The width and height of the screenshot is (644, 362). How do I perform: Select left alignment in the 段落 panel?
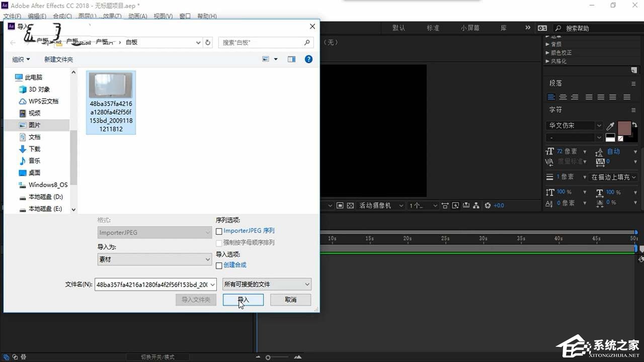[x=551, y=97]
